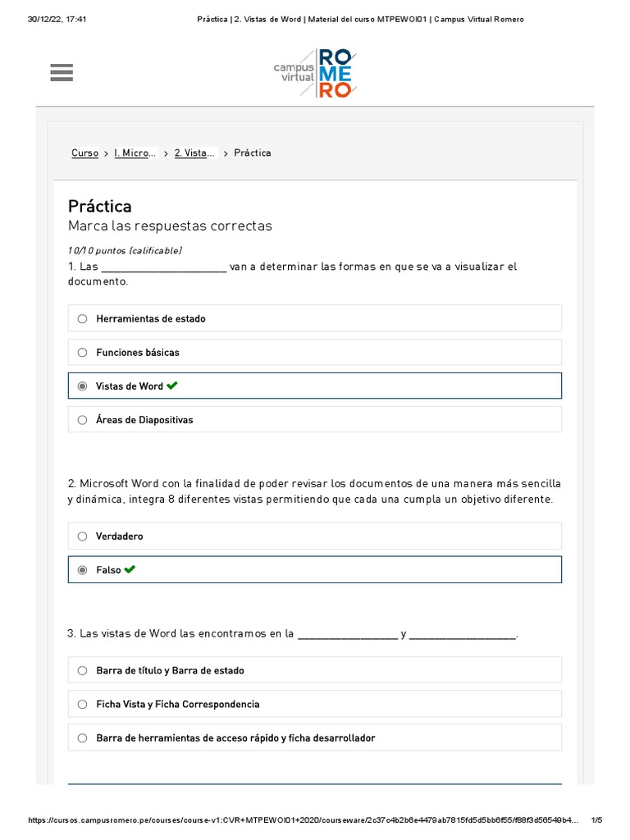Select 'Funciones básicas' radio option
The width and height of the screenshot is (630, 840).
pos(82,352)
